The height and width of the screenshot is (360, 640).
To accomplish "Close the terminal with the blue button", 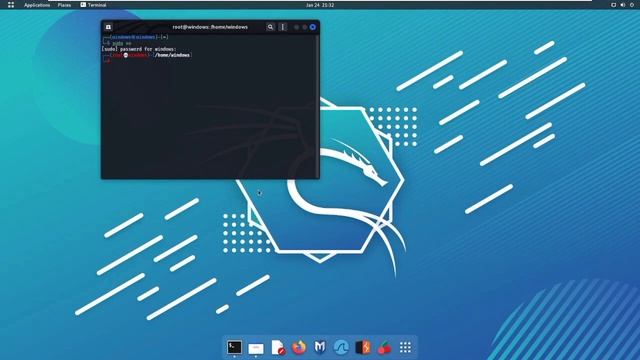I will [x=313, y=27].
